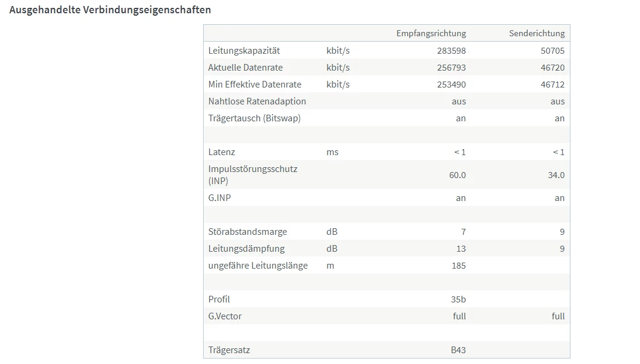The image size is (640, 364).
Task: Click the Latenz row label
Action: pyautogui.click(x=222, y=152)
